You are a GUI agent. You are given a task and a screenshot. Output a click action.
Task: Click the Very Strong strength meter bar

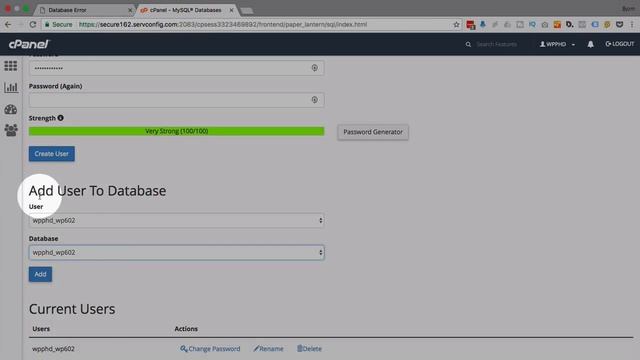176,131
